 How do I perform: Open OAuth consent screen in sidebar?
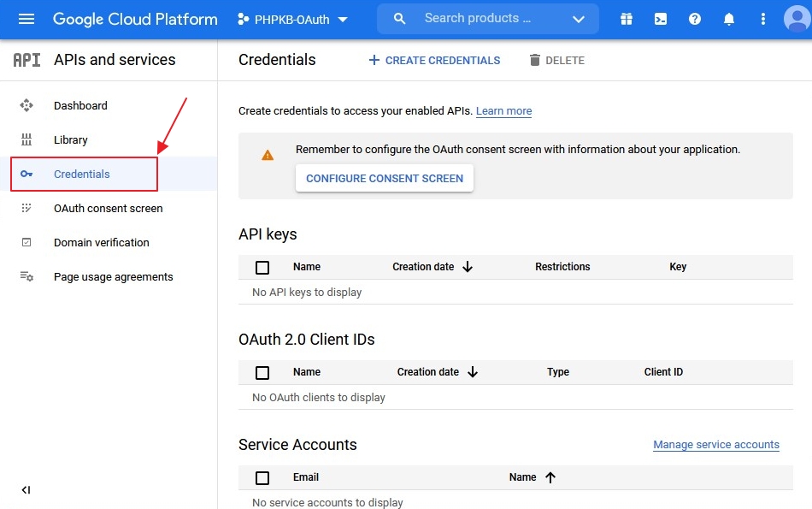tap(108, 209)
